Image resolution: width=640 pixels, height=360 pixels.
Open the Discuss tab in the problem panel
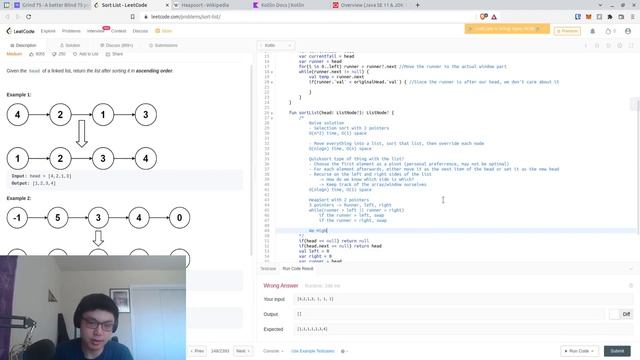(x=116, y=45)
